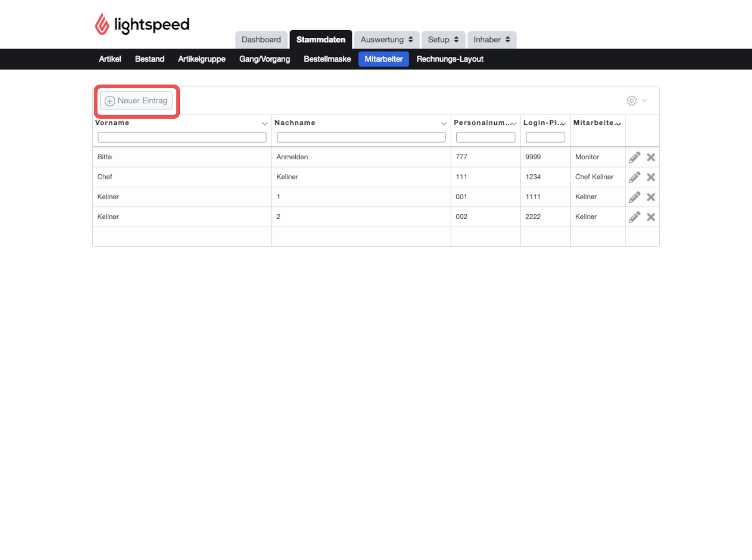Click Personalnummer cell '111'
752x560 pixels.
point(486,177)
